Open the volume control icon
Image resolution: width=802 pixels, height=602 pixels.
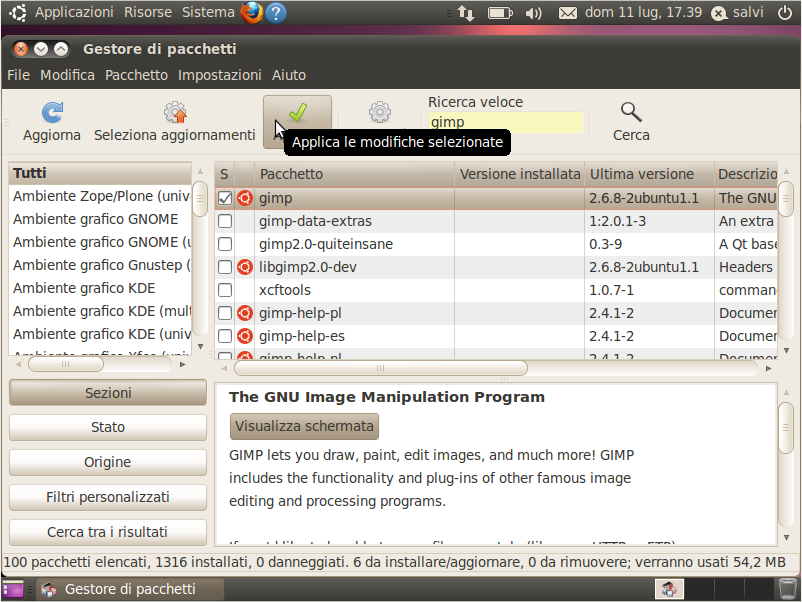pyautogui.click(x=533, y=13)
